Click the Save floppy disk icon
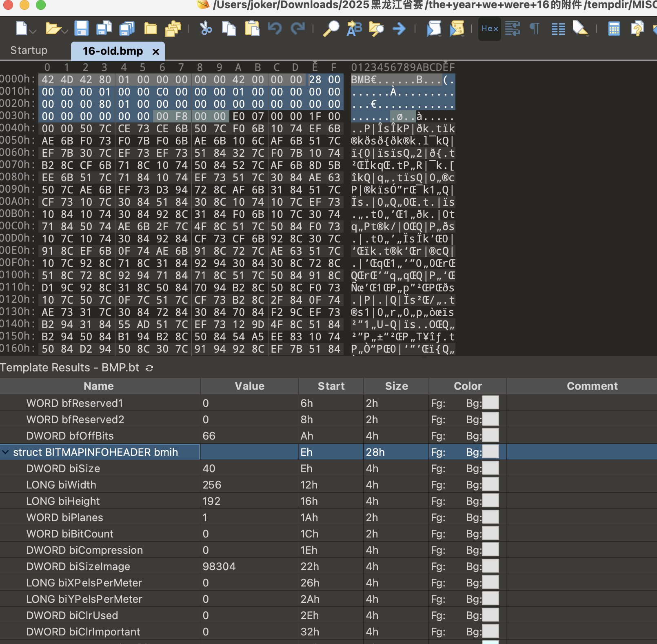Image resolution: width=657 pixels, height=644 pixels. click(x=82, y=29)
